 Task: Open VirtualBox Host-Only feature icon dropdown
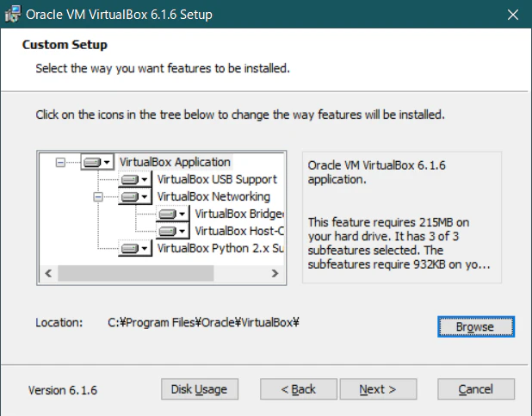172,232
